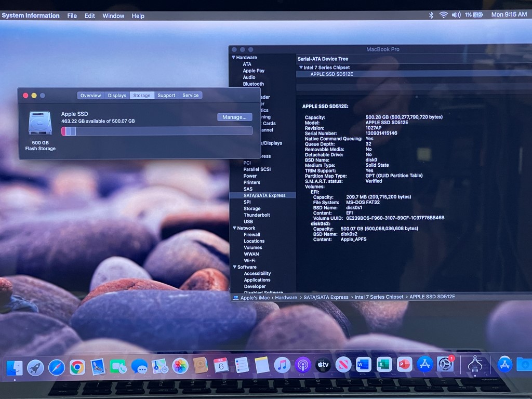
Task: Open Music note icon in Dock
Action: point(282,365)
